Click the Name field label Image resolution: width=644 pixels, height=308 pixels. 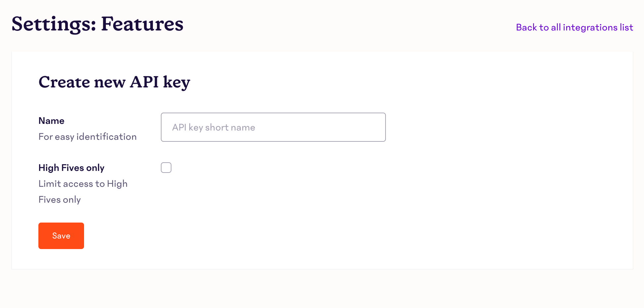tap(51, 121)
